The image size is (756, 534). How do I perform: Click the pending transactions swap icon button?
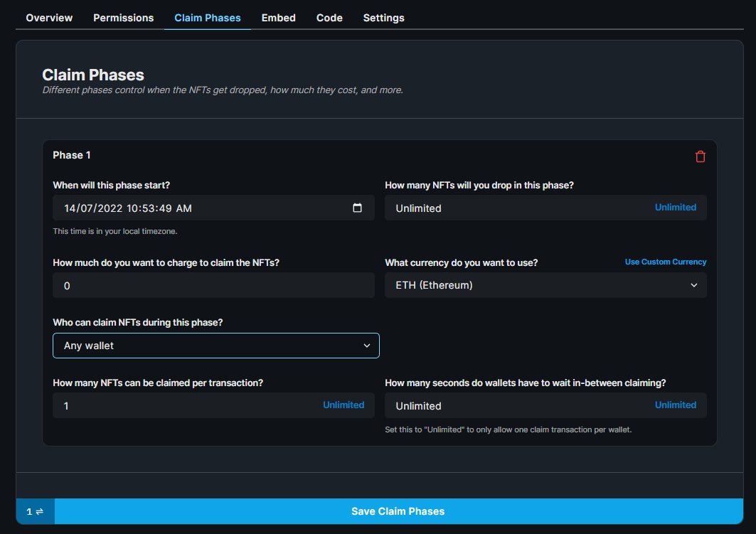tap(35, 511)
